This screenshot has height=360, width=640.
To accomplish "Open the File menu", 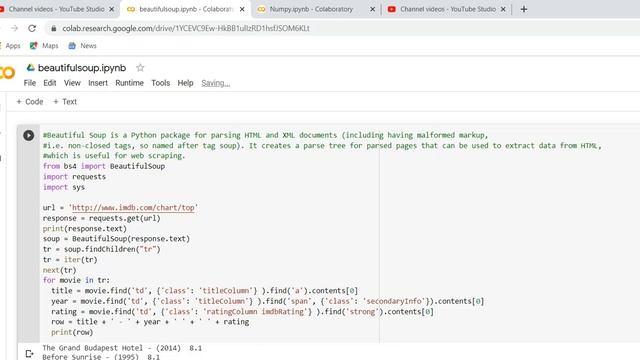I will tap(30, 83).
